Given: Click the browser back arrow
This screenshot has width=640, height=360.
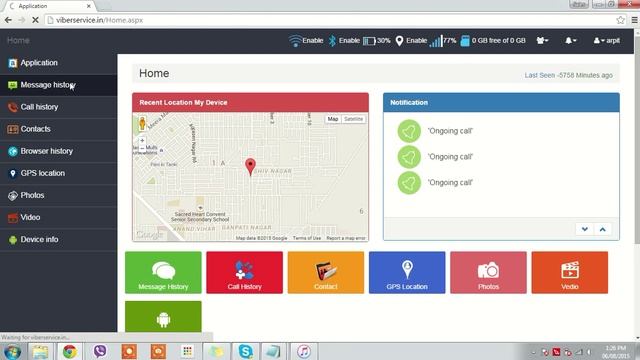Looking at the screenshot, I should [x=8, y=20].
